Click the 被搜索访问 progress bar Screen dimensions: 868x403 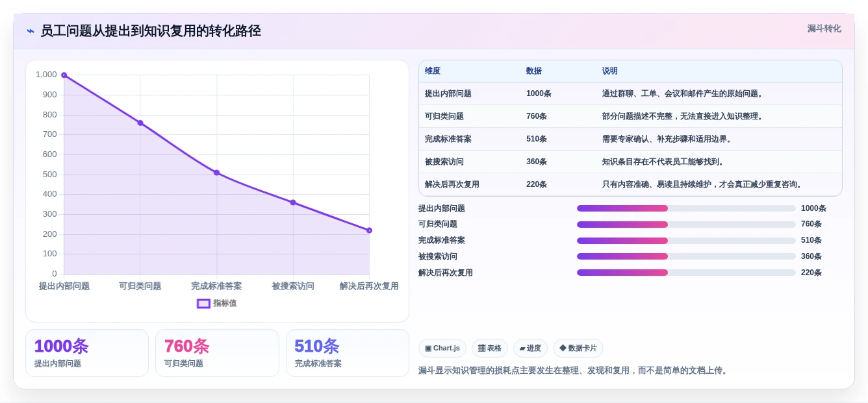click(x=686, y=256)
